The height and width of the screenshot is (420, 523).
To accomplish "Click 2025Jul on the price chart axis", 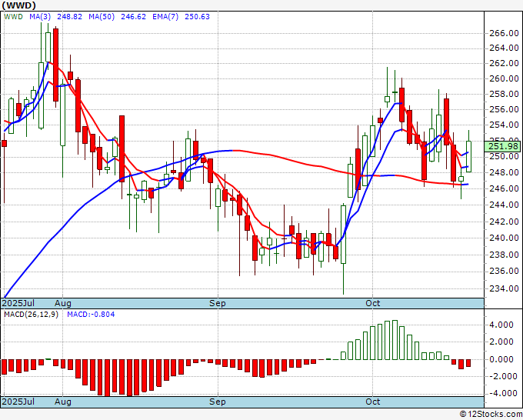I will coord(18,303).
